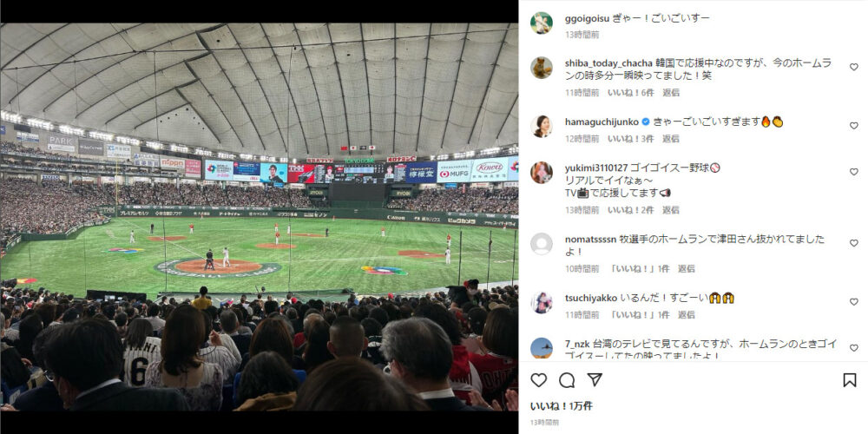This screenshot has height=434, width=868.
Task: Open the Tokyo Dome baseball photo
Action: coord(259,217)
